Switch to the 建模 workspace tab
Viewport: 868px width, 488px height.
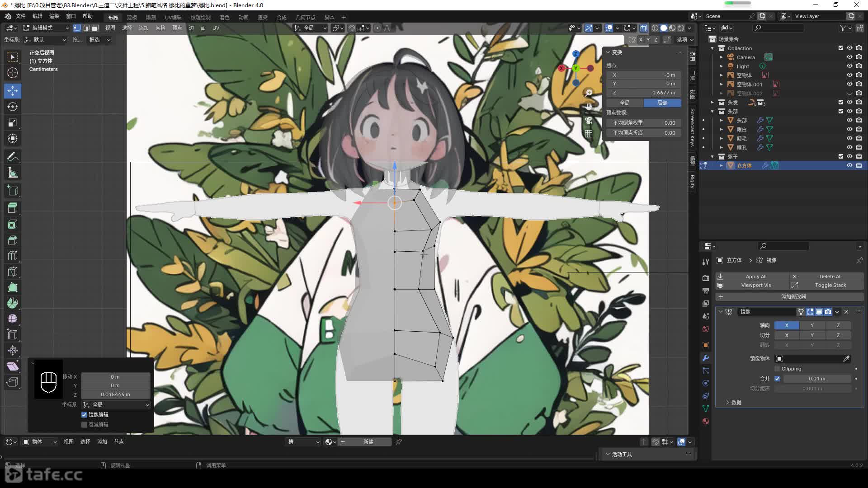[132, 17]
